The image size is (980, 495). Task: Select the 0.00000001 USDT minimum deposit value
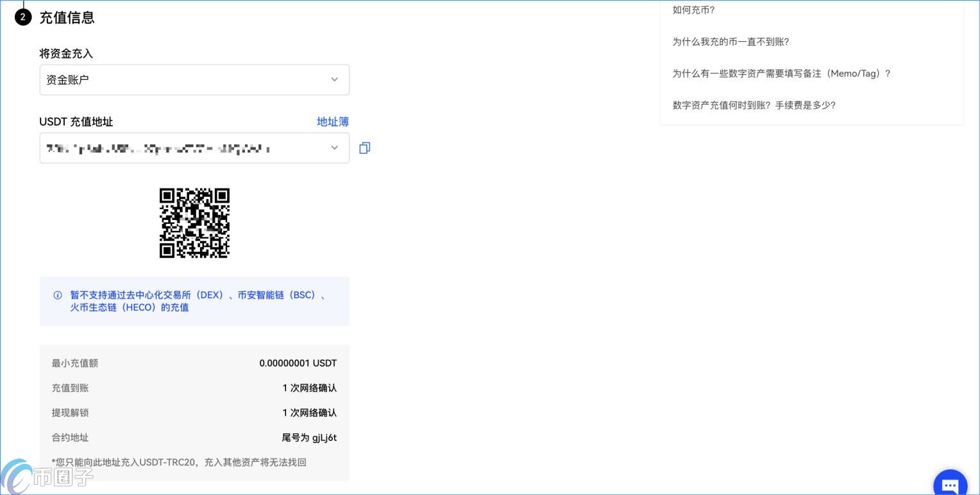click(298, 363)
